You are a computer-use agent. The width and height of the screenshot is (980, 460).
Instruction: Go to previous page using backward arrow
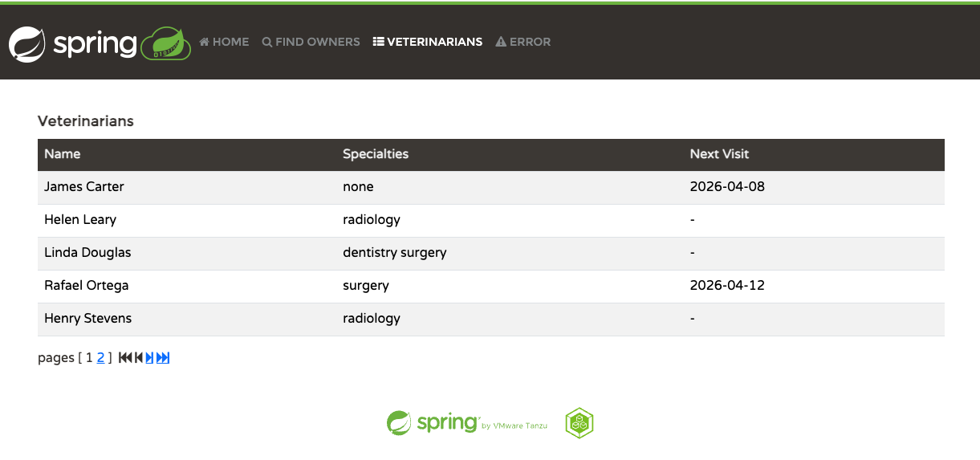click(138, 358)
